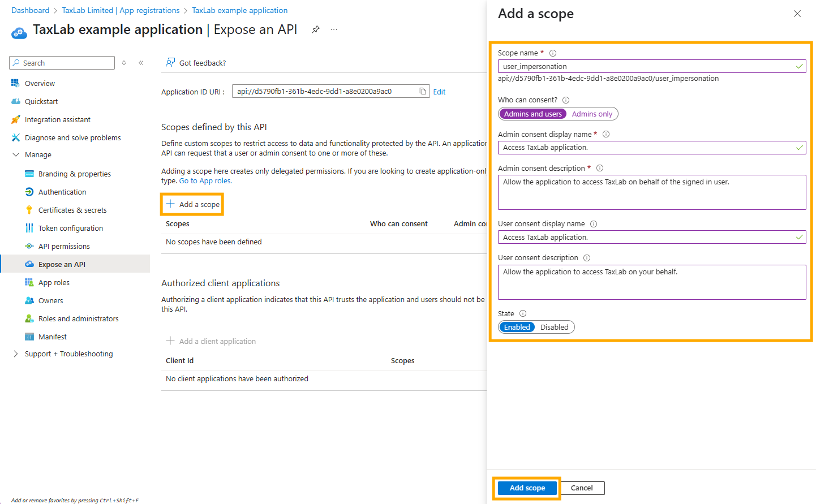Click Admin consent description text area
Screen dimensions: 816x504
point(652,192)
